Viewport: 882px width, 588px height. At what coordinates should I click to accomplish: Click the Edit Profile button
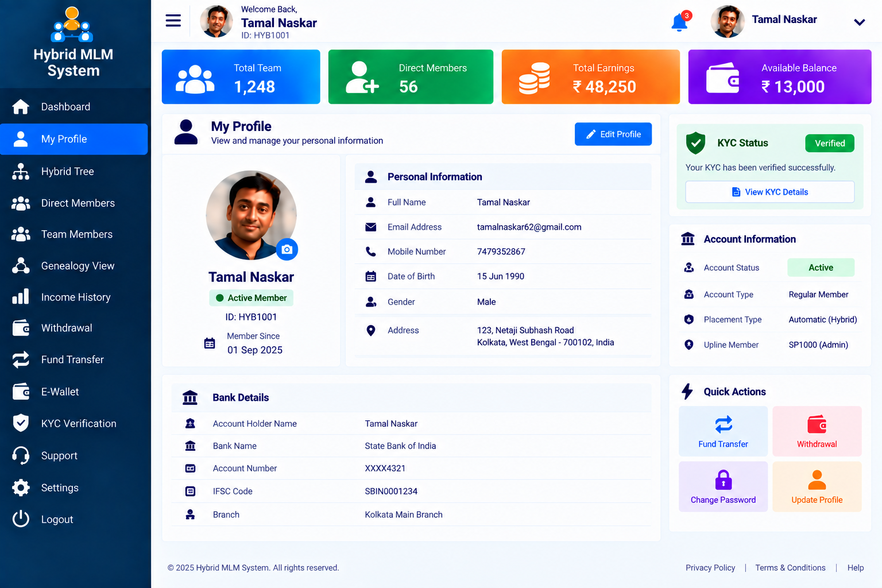[613, 134]
